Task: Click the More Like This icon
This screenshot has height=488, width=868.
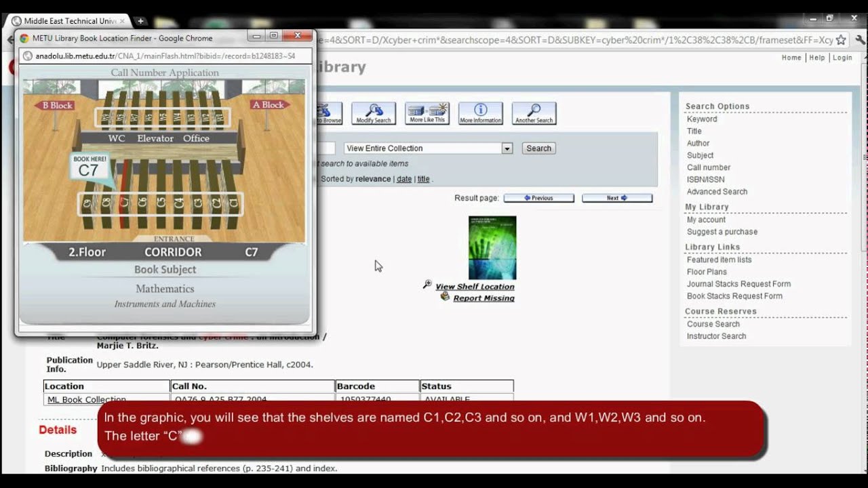Action: [x=427, y=113]
